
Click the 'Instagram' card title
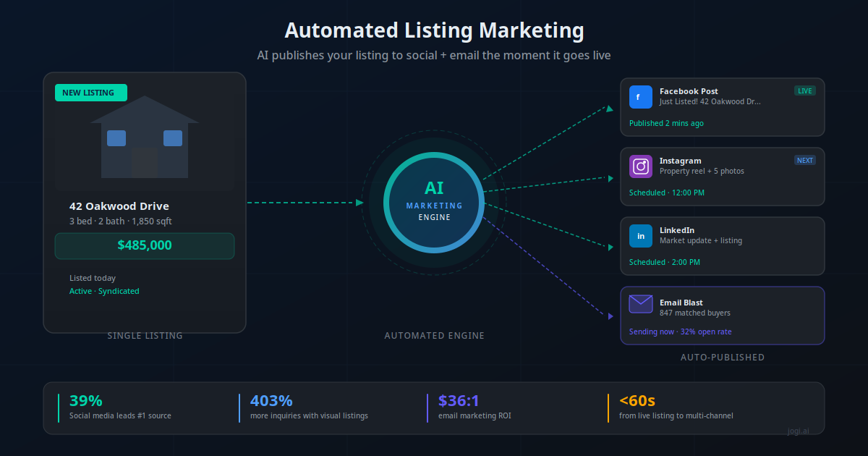point(681,161)
